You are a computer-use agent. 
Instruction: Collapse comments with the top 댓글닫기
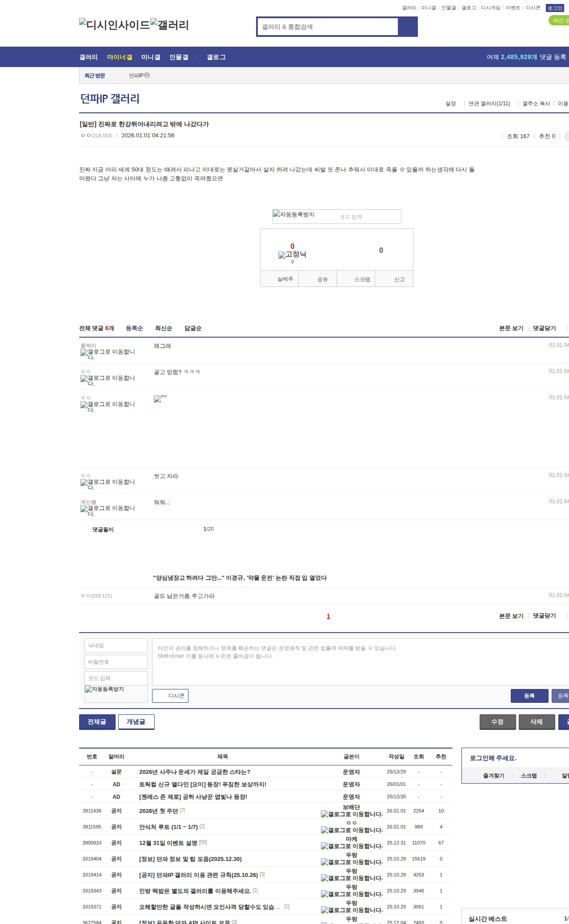coord(544,328)
